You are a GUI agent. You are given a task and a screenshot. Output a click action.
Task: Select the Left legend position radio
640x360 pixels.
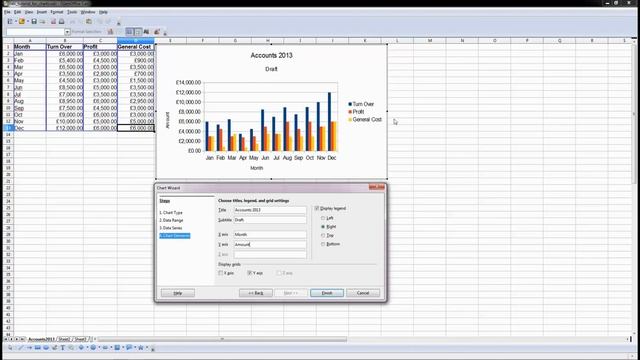[x=323, y=218]
